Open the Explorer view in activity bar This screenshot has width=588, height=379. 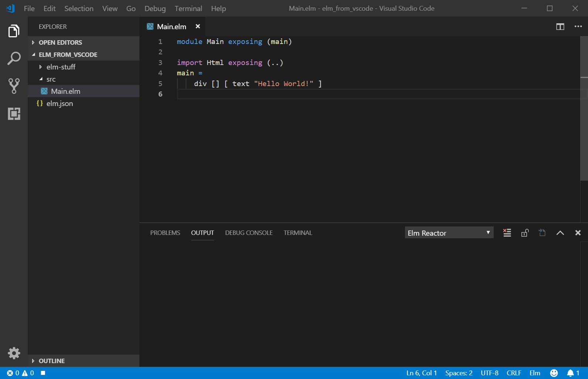[14, 31]
